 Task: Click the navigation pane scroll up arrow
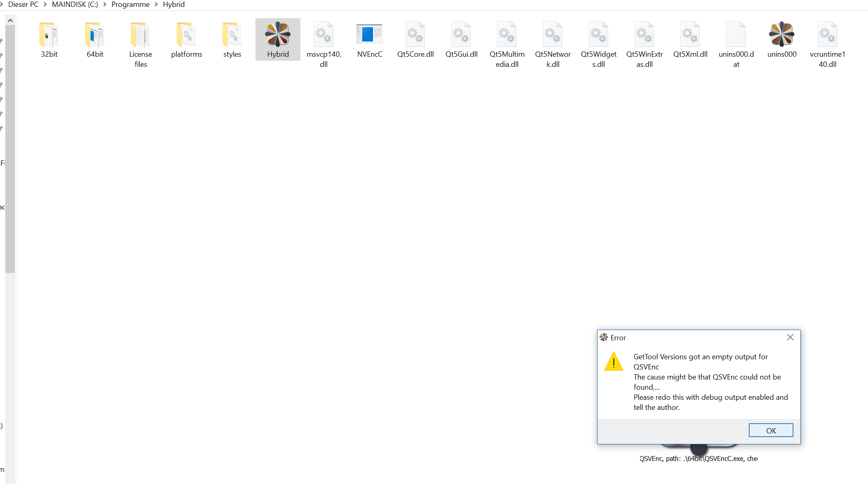(x=10, y=20)
